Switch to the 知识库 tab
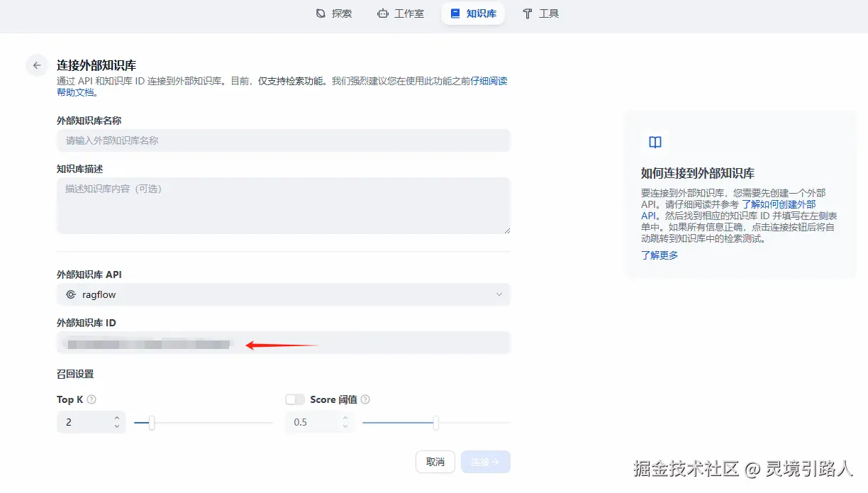Image resolution: width=868 pixels, height=493 pixels. pyautogui.click(x=472, y=13)
